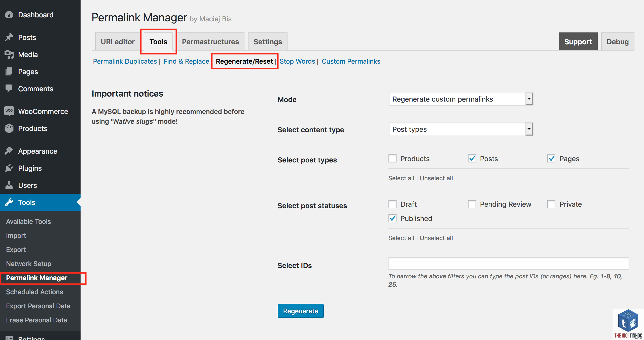
Task: Click the Posts pushpin icon
Action: pyautogui.click(x=9, y=37)
